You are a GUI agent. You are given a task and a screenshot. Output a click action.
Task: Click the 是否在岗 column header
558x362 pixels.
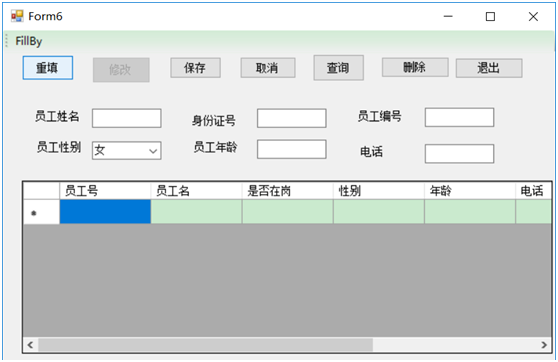click(x=287, y=191)
